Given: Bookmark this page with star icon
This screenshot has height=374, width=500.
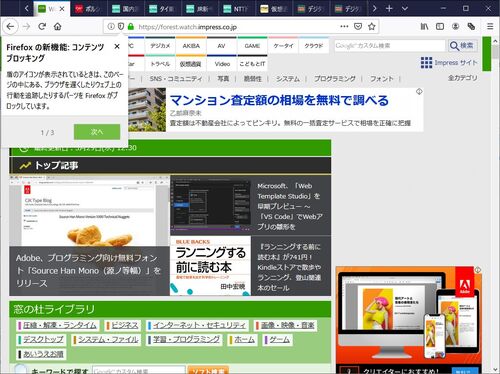Looking at the screenshot, I should pos(372,27).
